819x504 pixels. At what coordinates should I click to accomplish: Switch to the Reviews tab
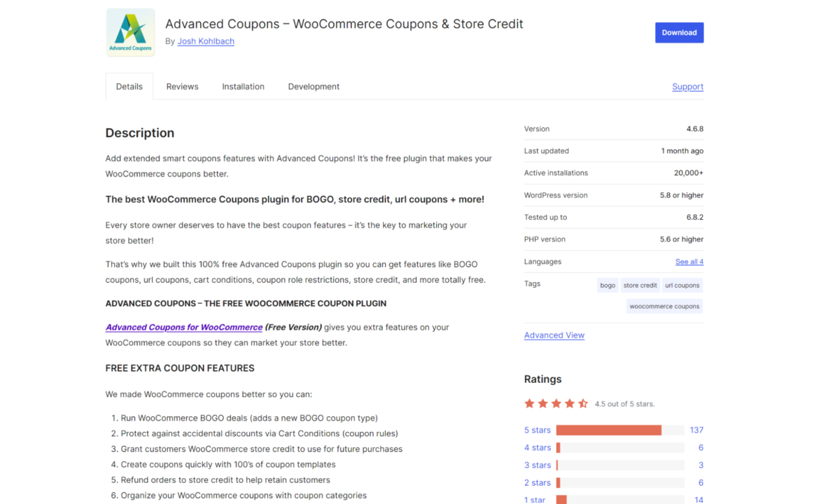(x=182, y=87)
